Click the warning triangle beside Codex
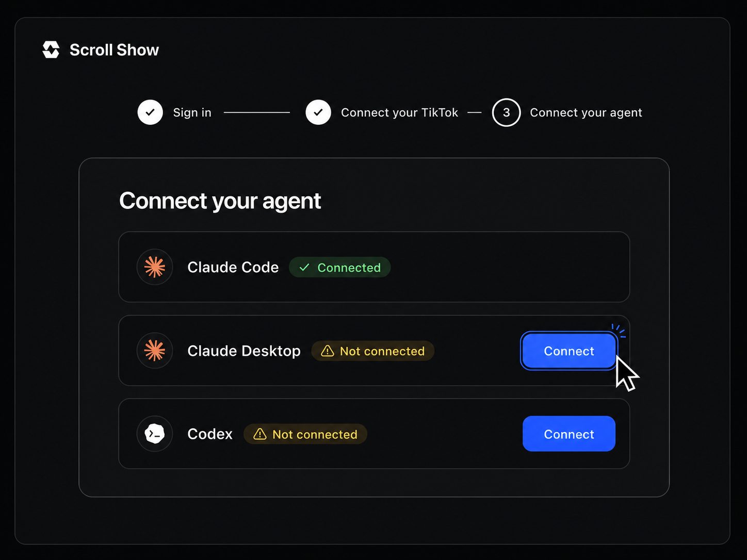 pyautogui.click(x=259, y=434)
